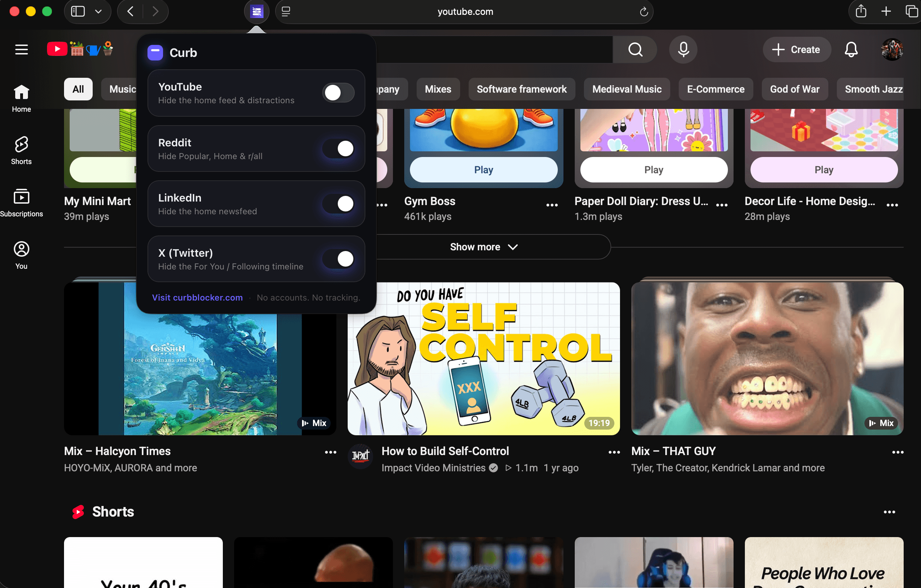Open options for How to Build Self-Control
Viewport: 921px width, 588px height.
point(614,452)
